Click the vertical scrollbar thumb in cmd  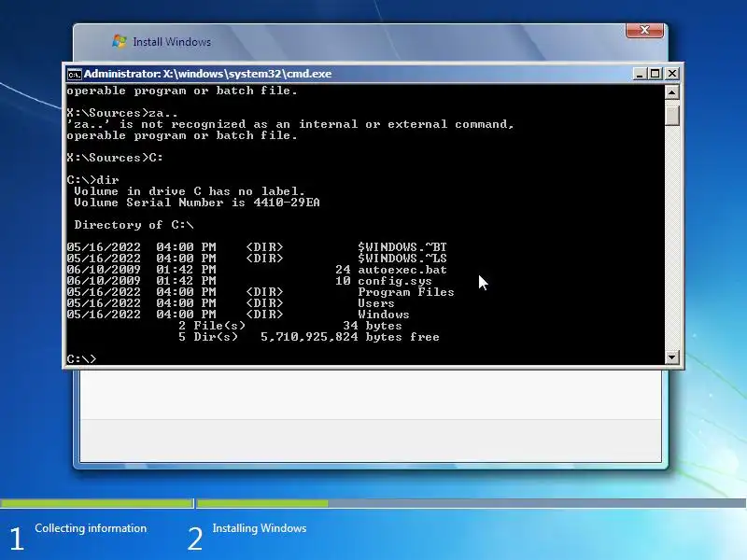tap(671, 115)
